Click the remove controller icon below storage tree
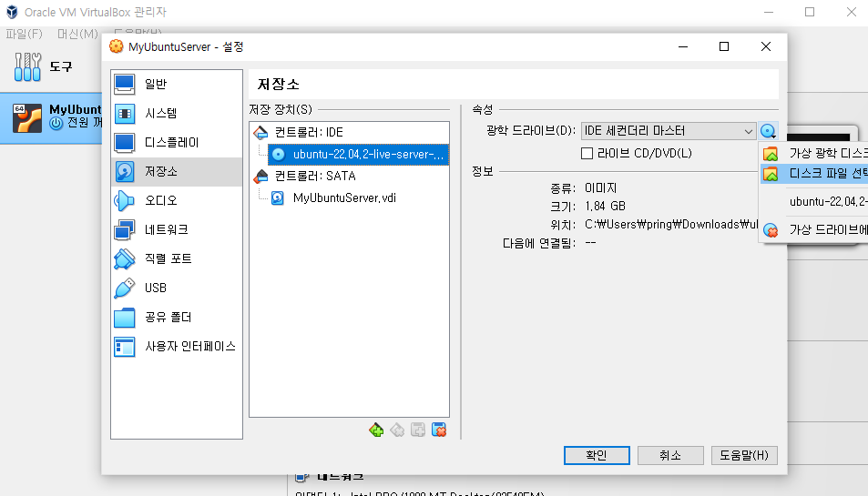Viewport: 868px width, 496px height. click(x=397, y=430)
